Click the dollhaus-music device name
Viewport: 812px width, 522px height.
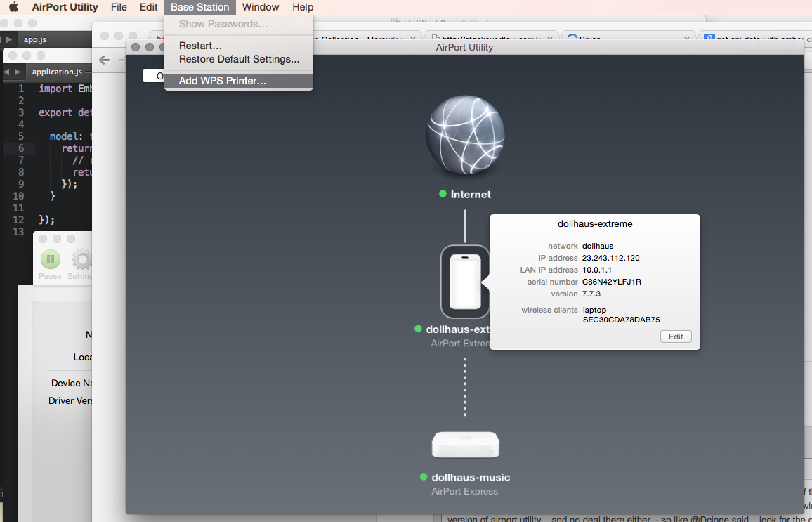(x=471, y=478)
